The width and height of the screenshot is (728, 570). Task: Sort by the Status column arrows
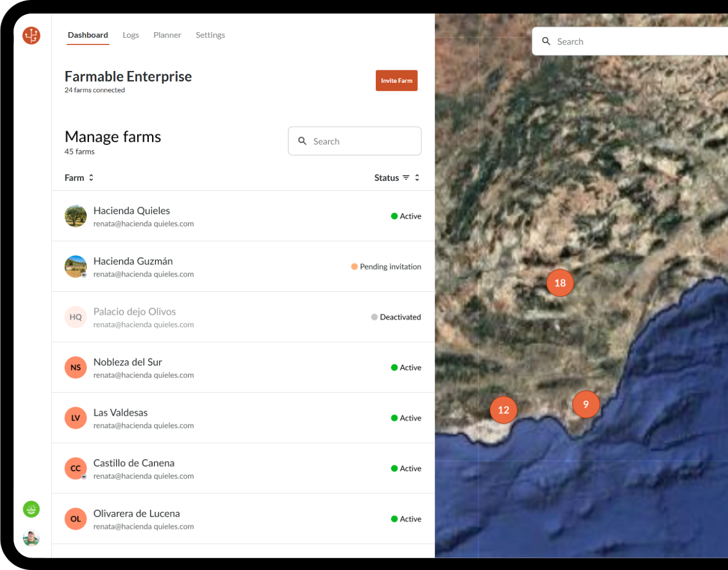[417, 177]
